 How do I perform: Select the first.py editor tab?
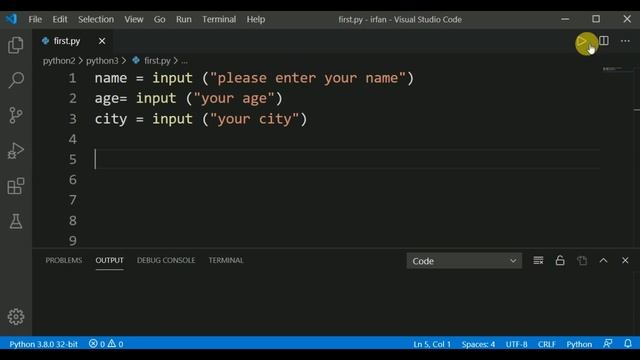click(67, 41)
